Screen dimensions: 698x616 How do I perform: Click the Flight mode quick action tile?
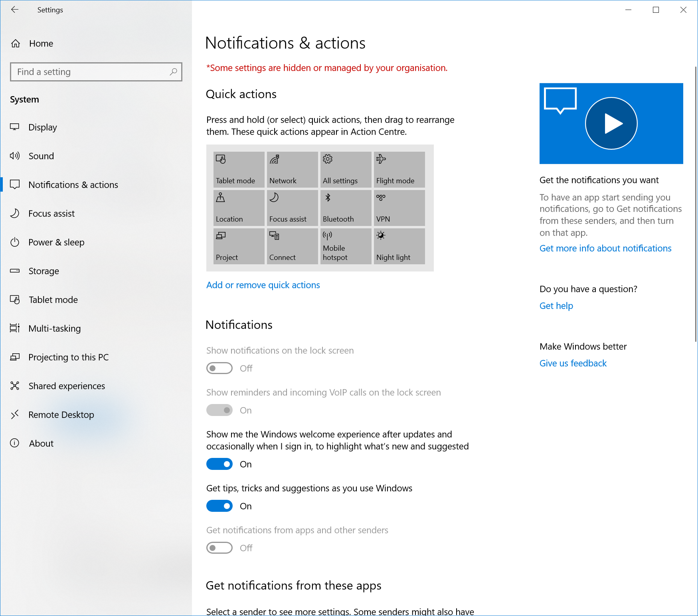point(399,170)
